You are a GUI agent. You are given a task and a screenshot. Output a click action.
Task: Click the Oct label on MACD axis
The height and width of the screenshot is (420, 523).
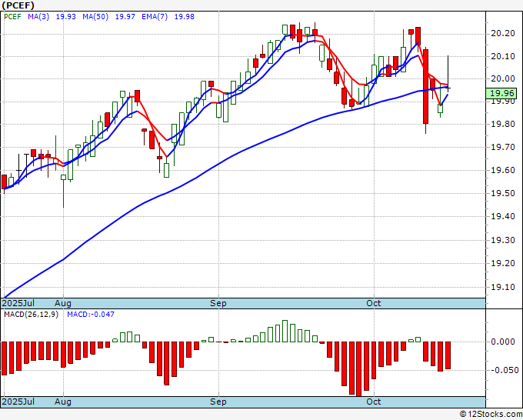tap(374, 402)
